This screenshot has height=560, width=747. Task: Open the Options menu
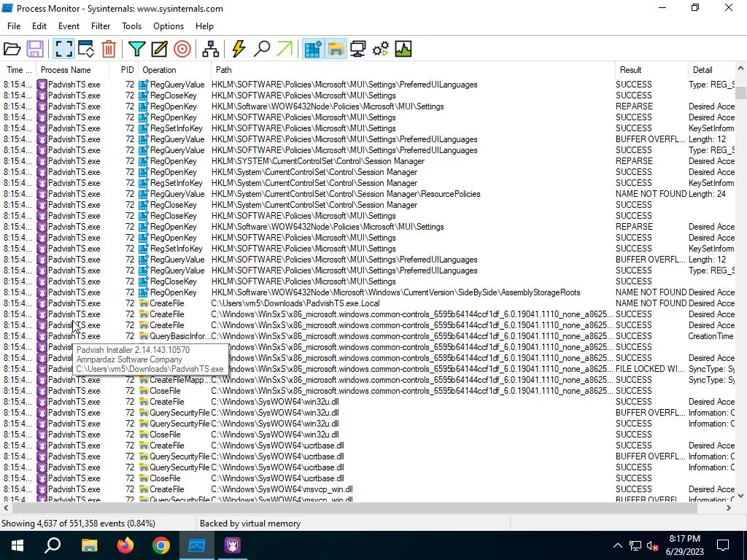point(169,26)
